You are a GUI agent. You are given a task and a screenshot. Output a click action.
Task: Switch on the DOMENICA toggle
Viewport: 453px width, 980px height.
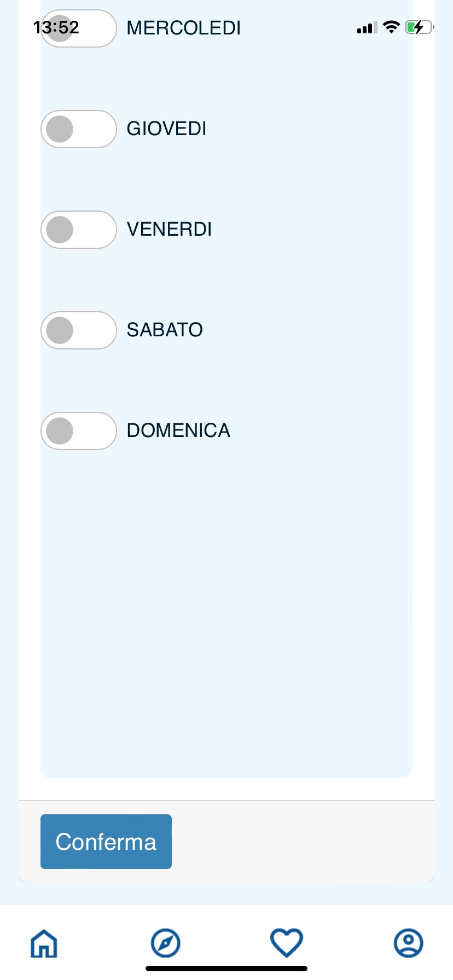(79, 431)
